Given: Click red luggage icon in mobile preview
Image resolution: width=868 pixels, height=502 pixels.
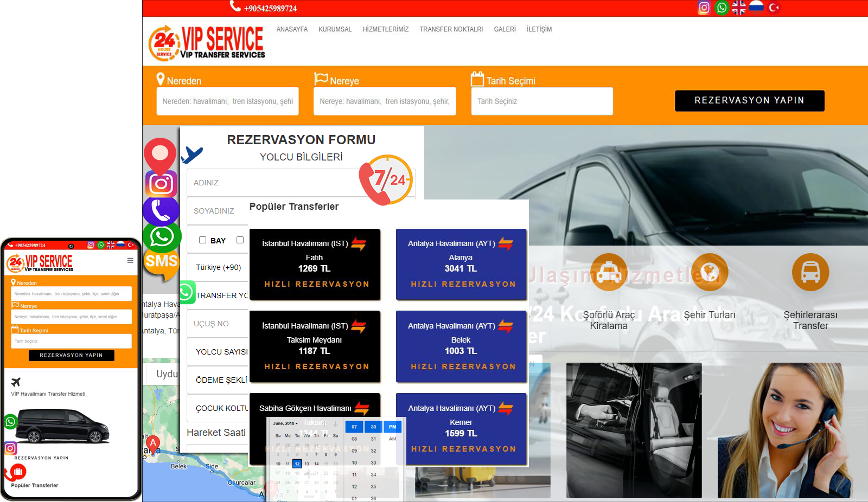Looking at the screenshot, I should [18, 472].
